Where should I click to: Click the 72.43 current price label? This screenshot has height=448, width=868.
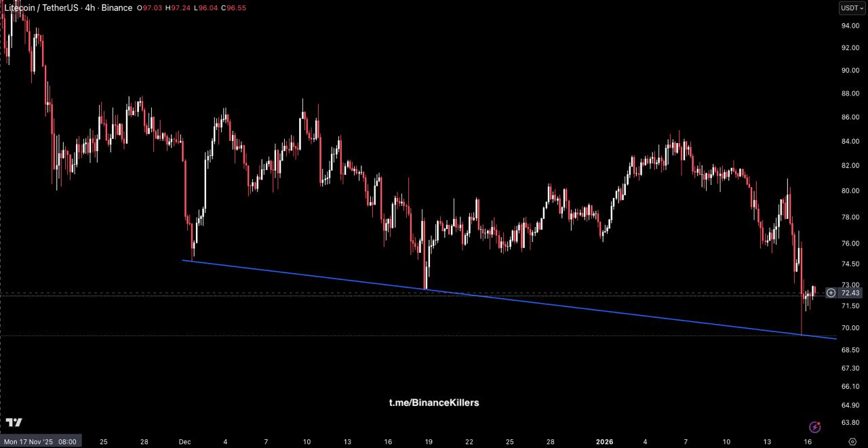pos(850,293)
